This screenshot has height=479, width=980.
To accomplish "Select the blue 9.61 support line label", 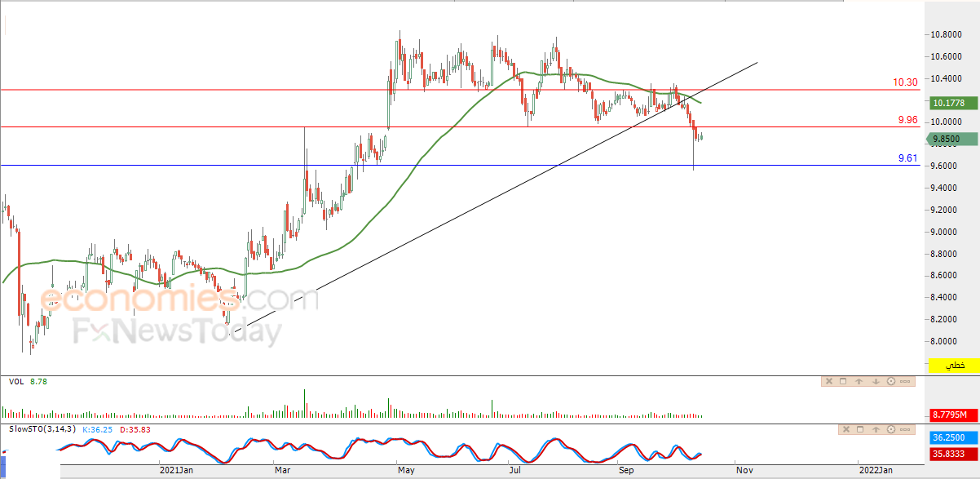I will click(907, 158).
